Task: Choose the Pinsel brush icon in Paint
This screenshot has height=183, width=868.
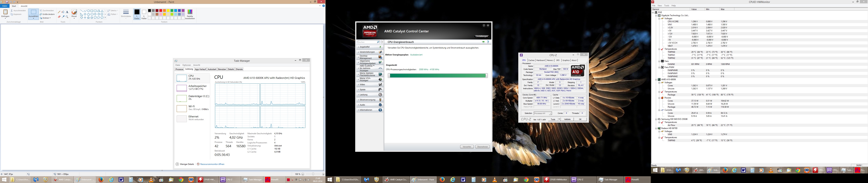Action: pos(74,12)
